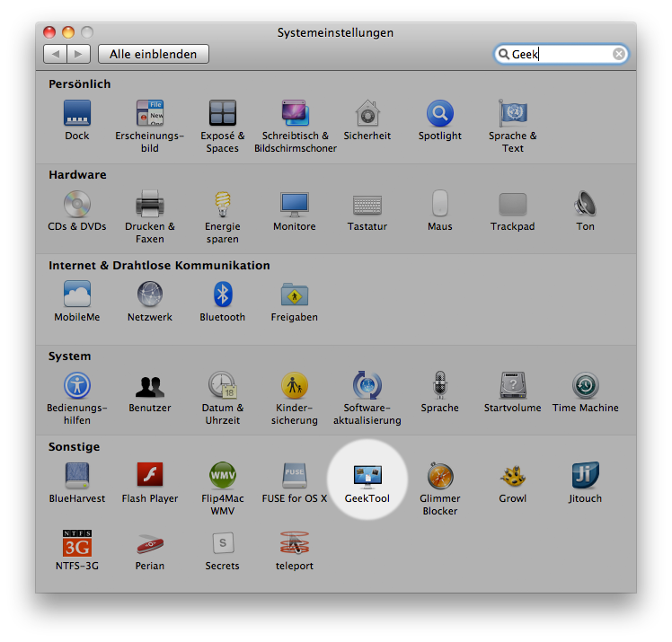Minimize the Systemeinstellungen window

tap(68, 32)
